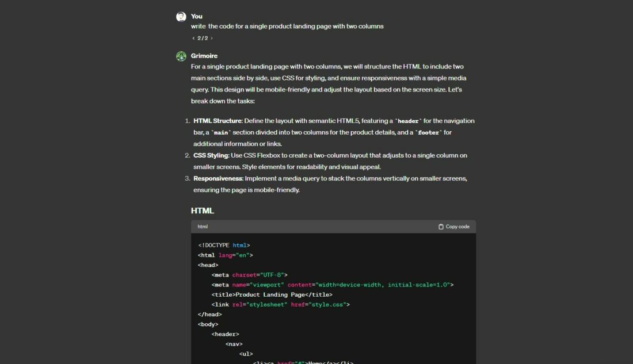This screenshot has height=364, width=633.
Task: Click the Grimoire assistant avatar icon
Action: (181, 56)
